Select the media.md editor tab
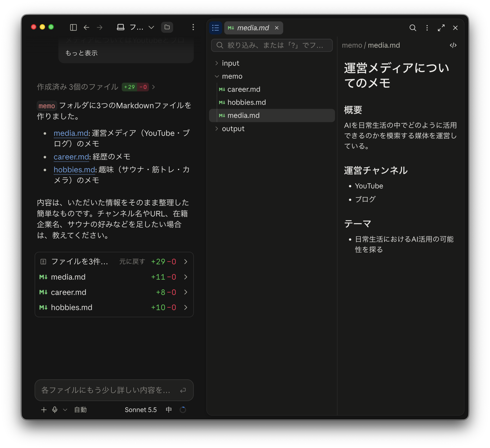 coord(253,28)
